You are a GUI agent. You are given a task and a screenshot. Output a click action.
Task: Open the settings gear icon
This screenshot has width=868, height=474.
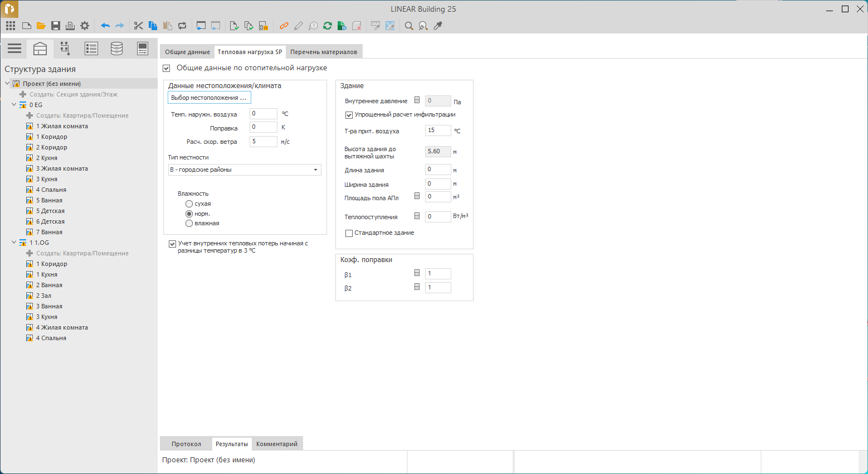pyautogui.click(x=85, y=26)
